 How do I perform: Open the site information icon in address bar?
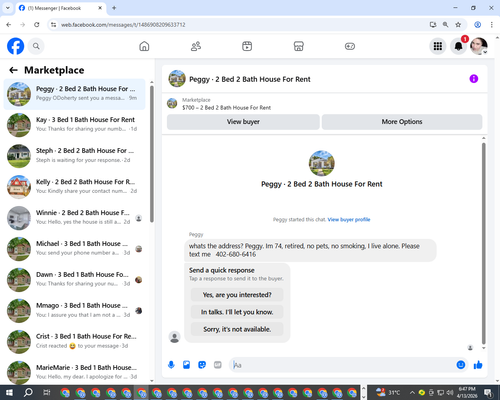(53, 25)
